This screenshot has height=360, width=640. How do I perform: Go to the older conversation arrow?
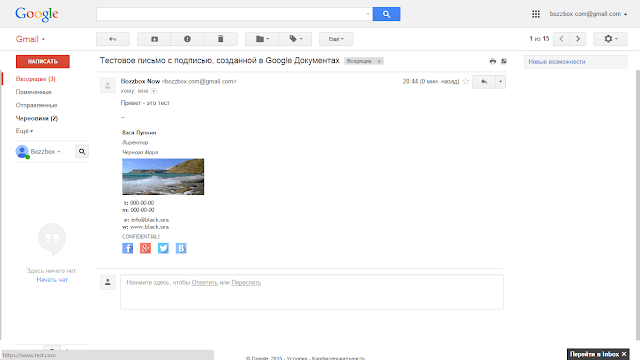pos(578,39)
